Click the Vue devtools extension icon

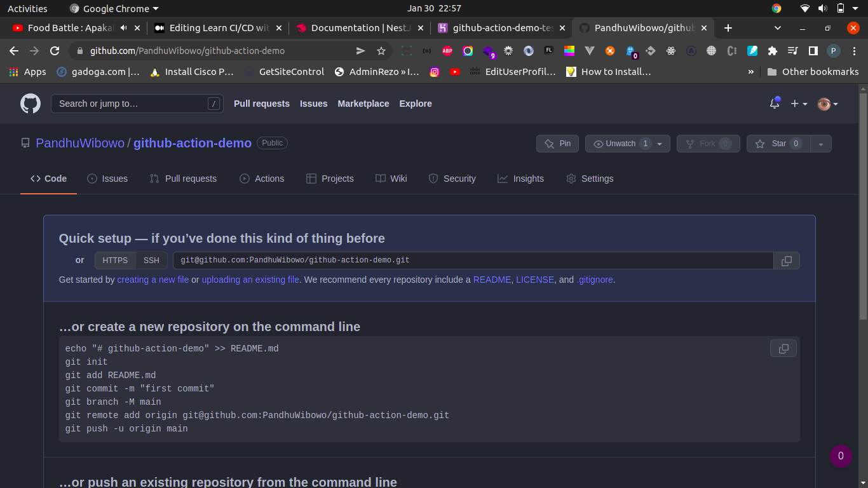click(590, 51)
